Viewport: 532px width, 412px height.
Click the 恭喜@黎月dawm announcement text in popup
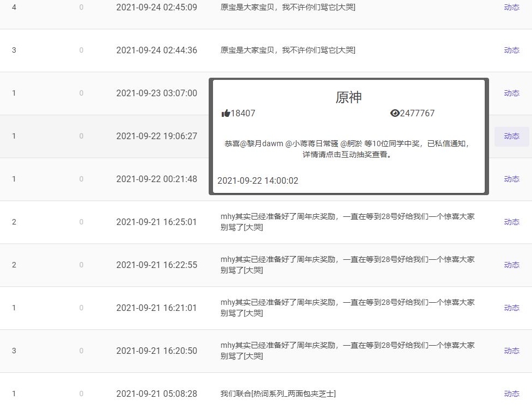coord(348,149)
